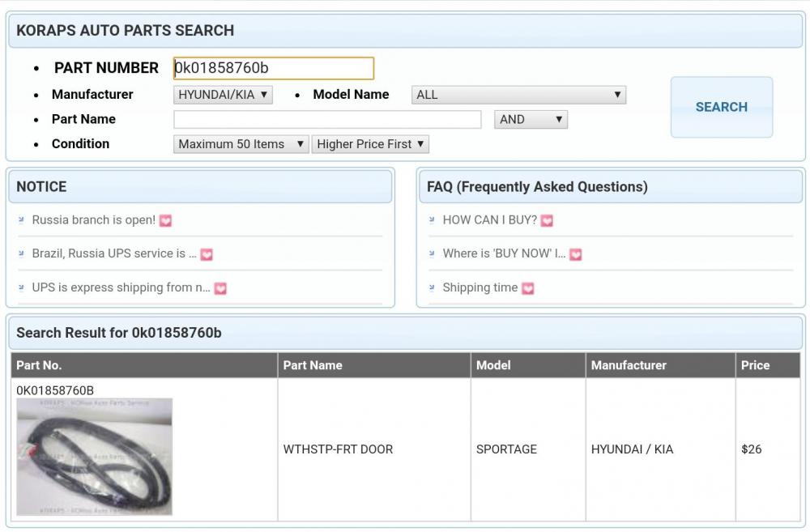Click the Part Name text field
This screenshot has width=810, height=532.
point(327,119)
